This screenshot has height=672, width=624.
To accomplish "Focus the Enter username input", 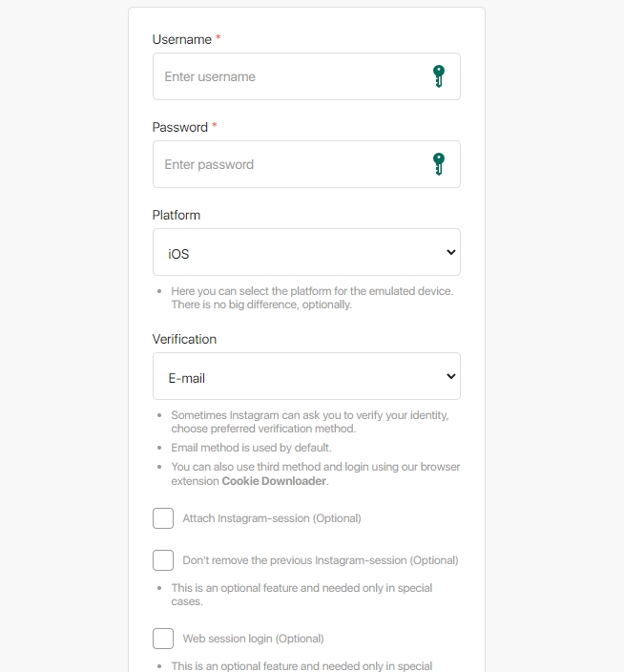I will coord(286,76).
